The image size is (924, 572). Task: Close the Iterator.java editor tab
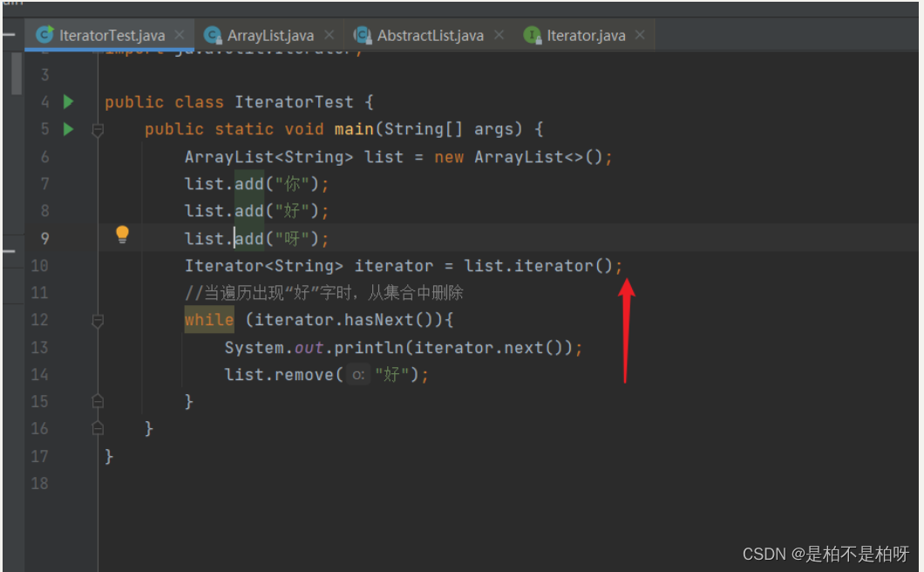640,35
